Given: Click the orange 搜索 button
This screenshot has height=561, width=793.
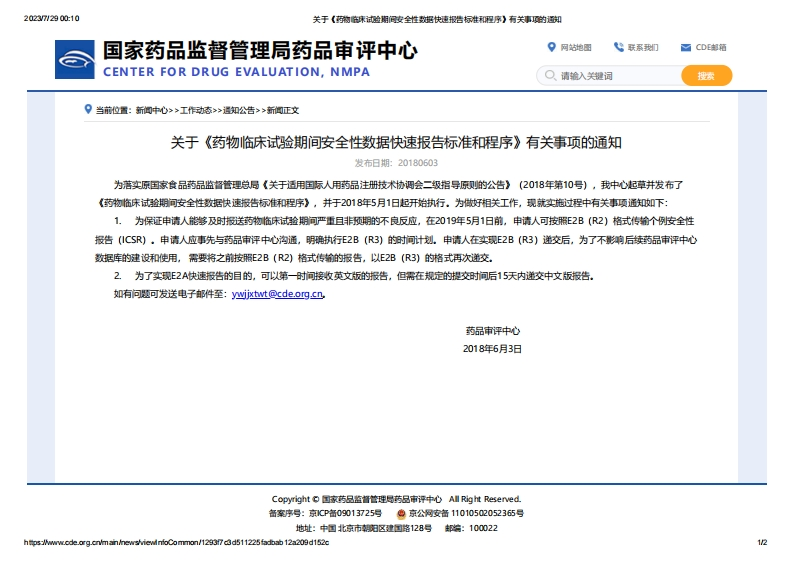Looking at the screenshot, I should click(x=706, y=76).
